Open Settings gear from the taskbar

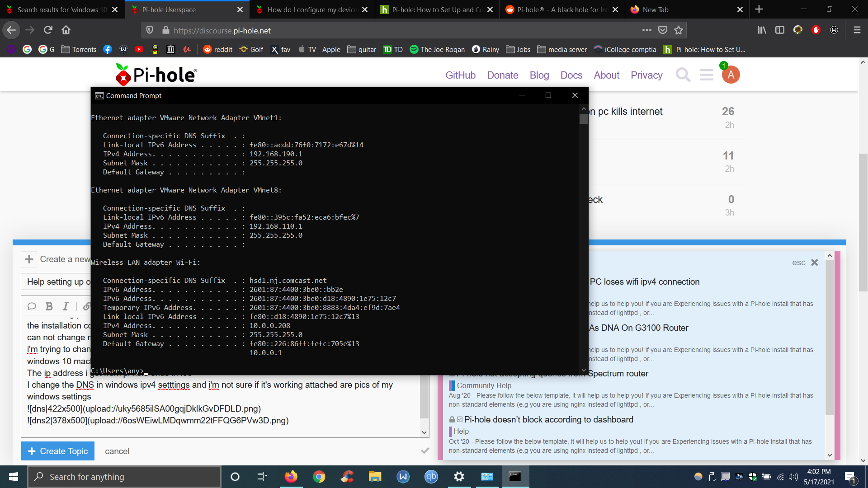[459, 477]
